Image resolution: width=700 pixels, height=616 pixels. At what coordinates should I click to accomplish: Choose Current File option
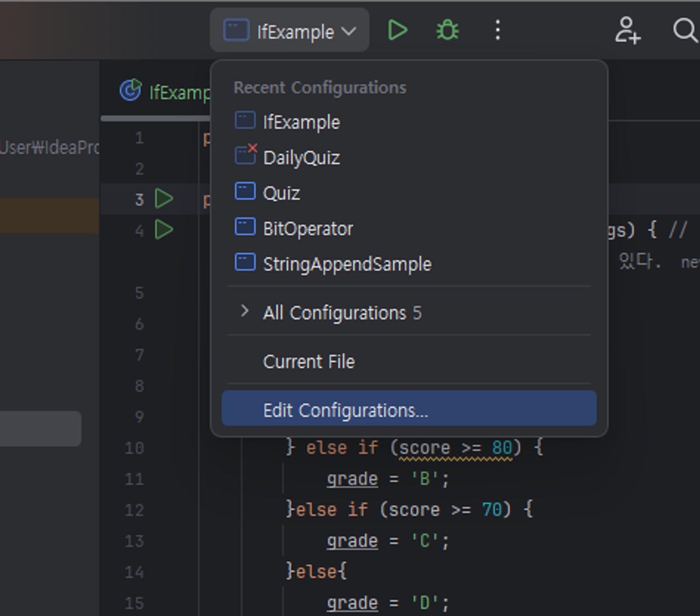(309, 361)
